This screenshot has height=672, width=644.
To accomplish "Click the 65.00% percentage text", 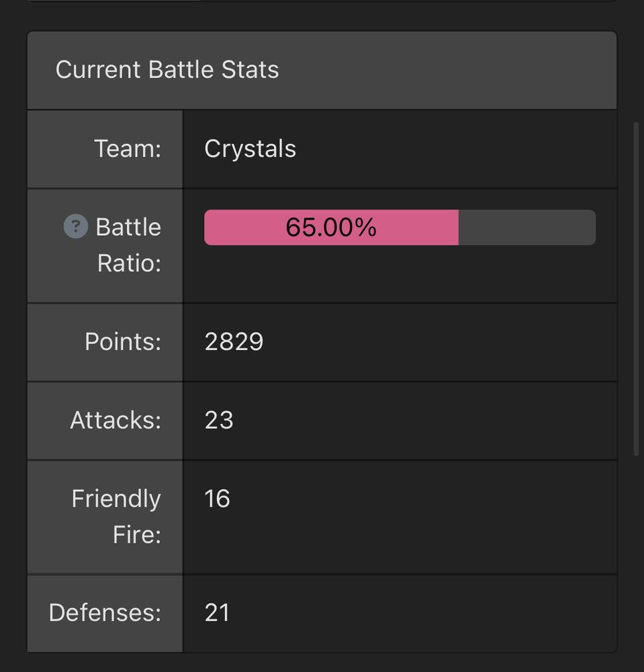I will [331, 227].
